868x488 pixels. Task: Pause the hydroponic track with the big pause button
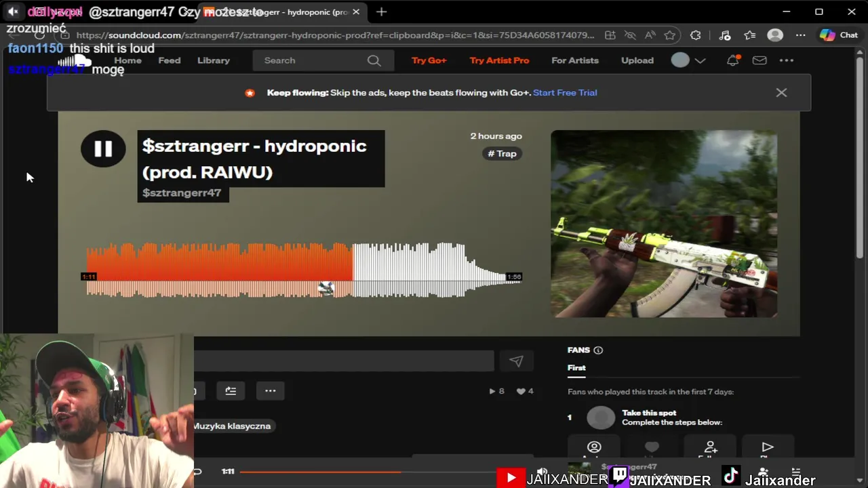coord(103,148)
